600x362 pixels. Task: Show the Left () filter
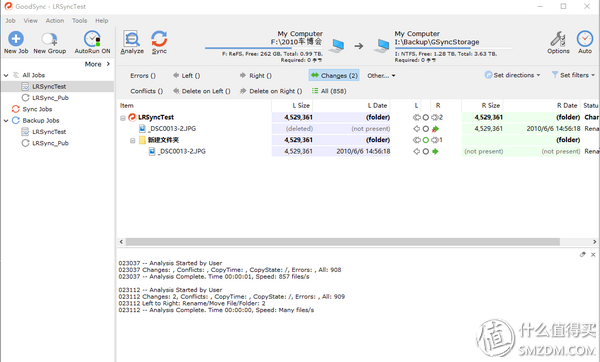point(186,76)
